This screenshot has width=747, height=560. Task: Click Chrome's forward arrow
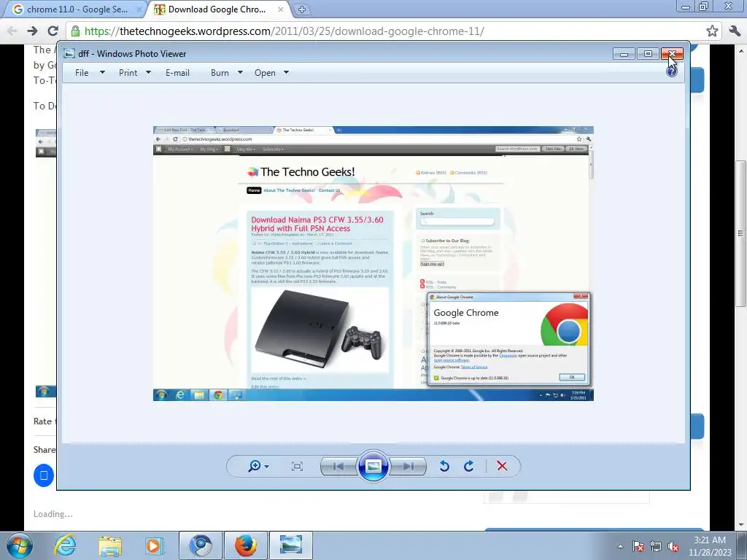pos(32,31)
